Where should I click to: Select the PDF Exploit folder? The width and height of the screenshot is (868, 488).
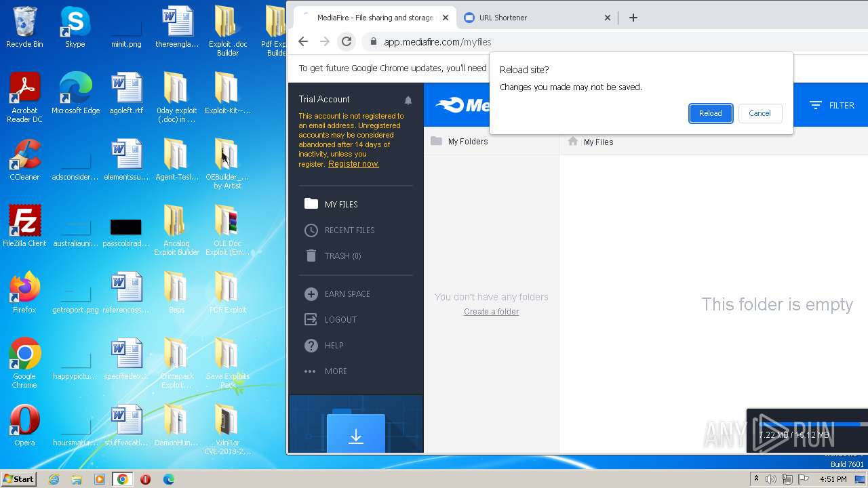click(228, 293)
